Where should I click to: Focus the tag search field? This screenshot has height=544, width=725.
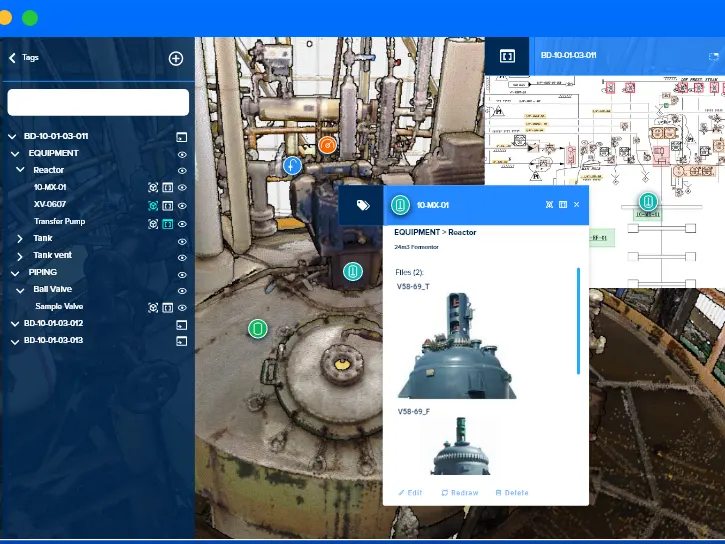(x=98, y=102)
